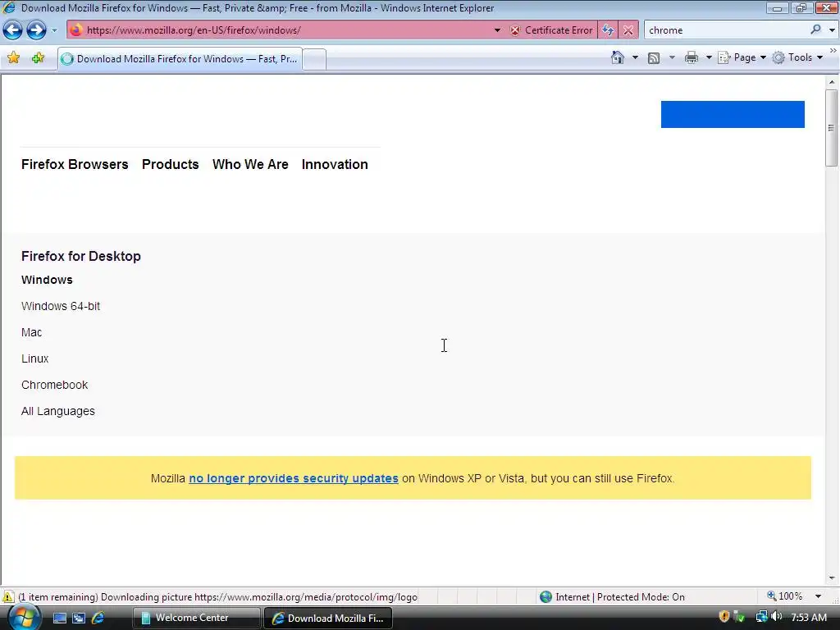This screenshot has width=840, height=630.
Task: Select the Download Mozilla Firefox tab
Action: click(x=180, y=59)
